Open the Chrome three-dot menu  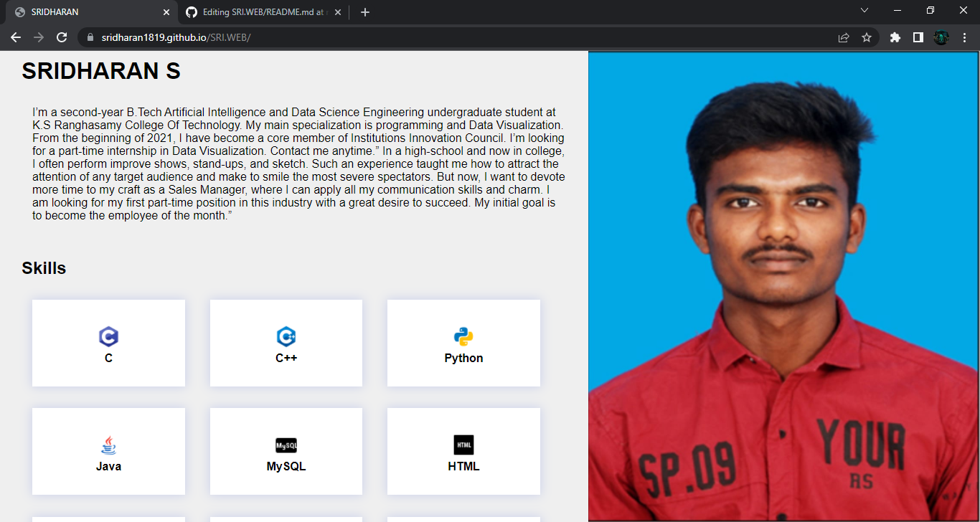(x=964, y=37)
